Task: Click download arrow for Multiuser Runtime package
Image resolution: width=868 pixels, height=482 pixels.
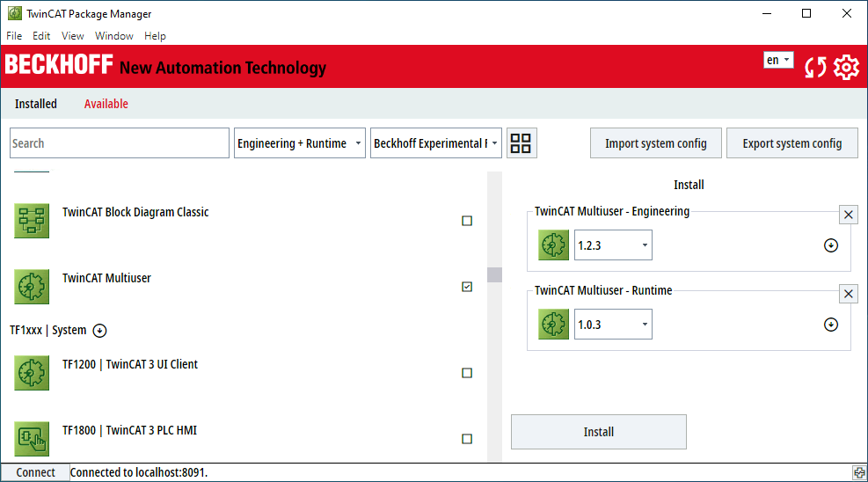Action: pyautogui.click(x=831, y=325)
